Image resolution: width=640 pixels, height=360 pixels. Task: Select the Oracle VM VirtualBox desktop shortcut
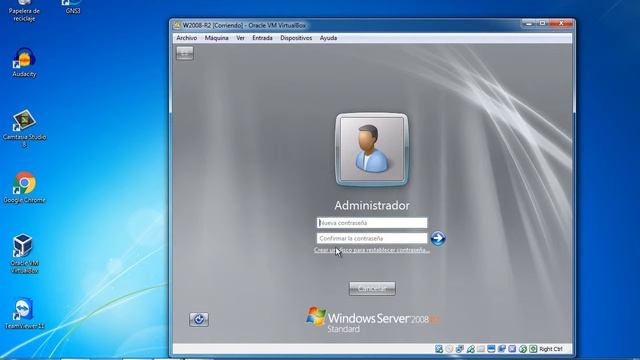24,254
